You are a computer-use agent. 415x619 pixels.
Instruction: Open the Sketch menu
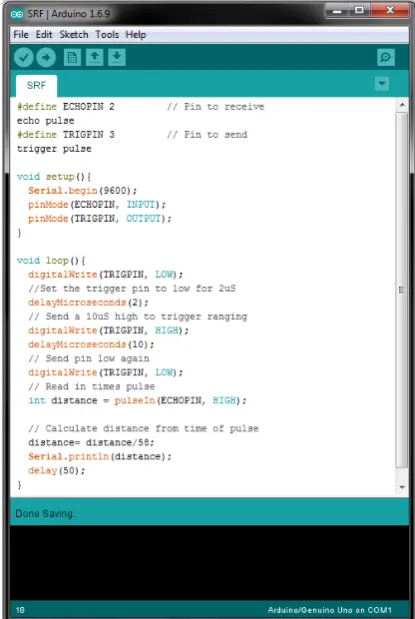(74, 35)
